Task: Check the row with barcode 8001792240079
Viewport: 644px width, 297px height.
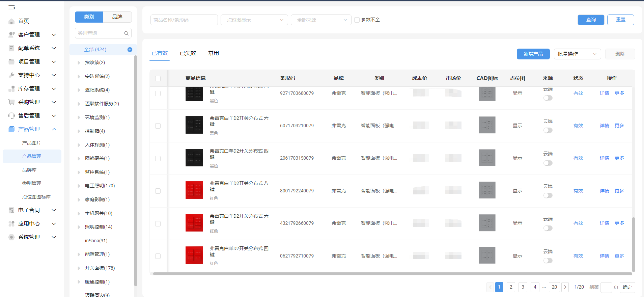Action: [158, 191]
